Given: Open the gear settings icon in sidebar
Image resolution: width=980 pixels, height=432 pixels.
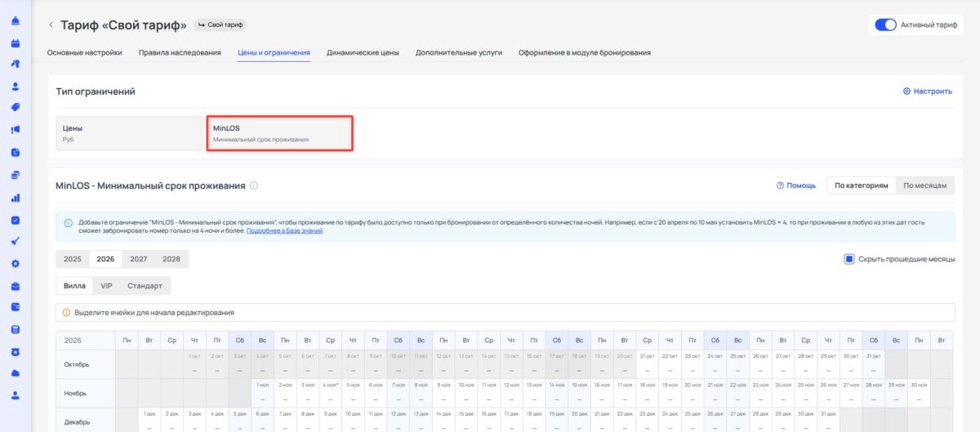Looking at the screenshot, I should pos(16,264).
